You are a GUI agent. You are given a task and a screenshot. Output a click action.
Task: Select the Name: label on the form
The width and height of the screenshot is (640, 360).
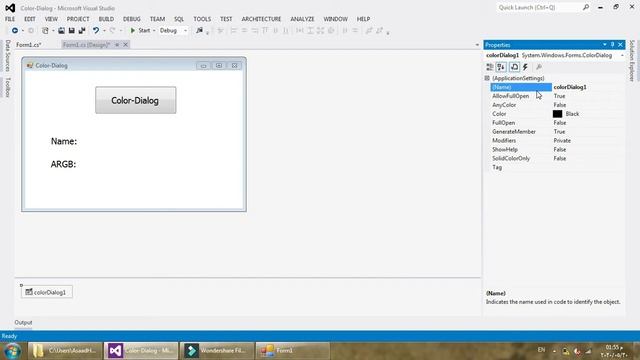(64, 141)
